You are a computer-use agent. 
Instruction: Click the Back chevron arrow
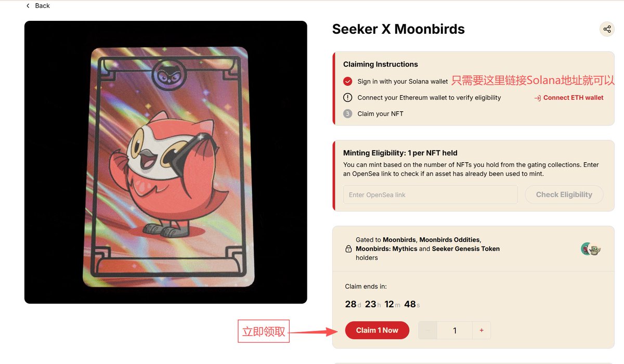coord(28,6)
